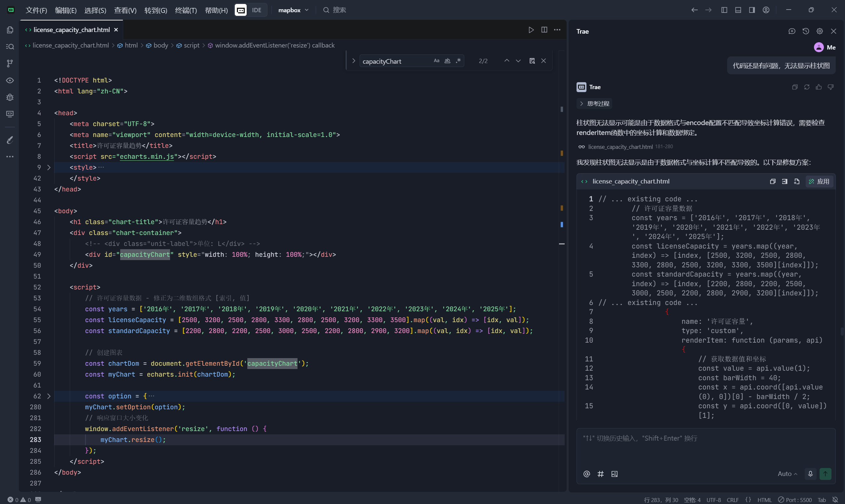Open the Explorer files icon in sidebar
The width and height of the screenshot is (845, 504).
click(10, 30)
